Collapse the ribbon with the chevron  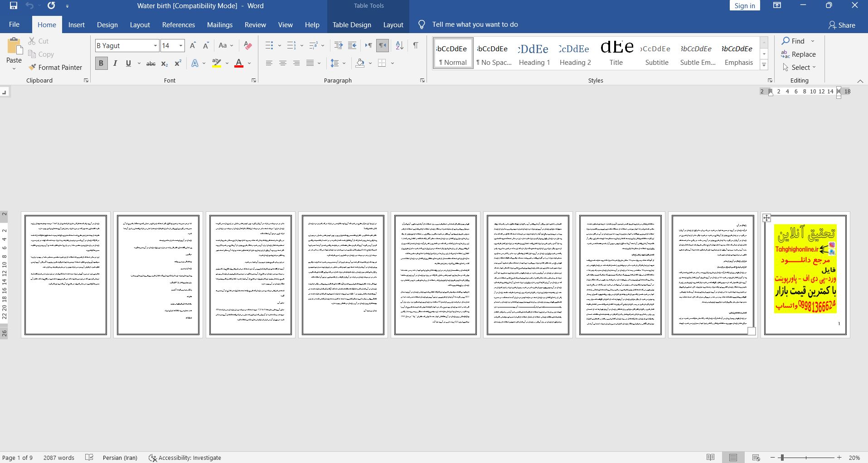pos(860,81)
